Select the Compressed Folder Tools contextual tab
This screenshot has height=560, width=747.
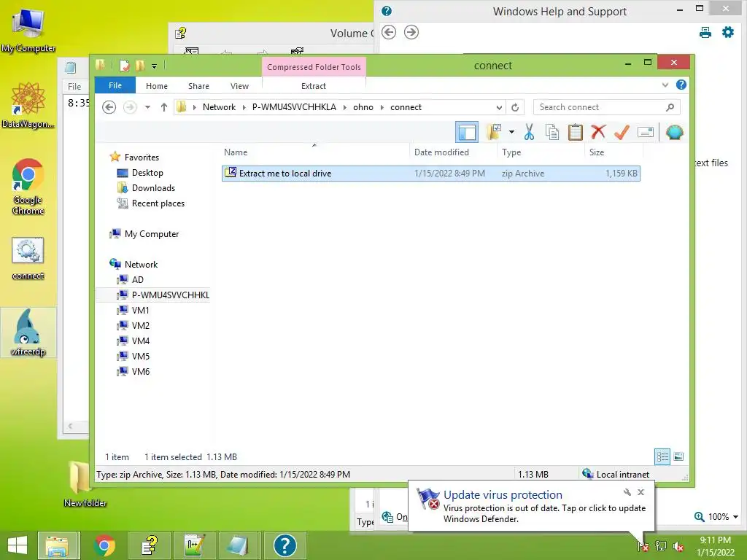pyautogui.click(x=314, y=67)
